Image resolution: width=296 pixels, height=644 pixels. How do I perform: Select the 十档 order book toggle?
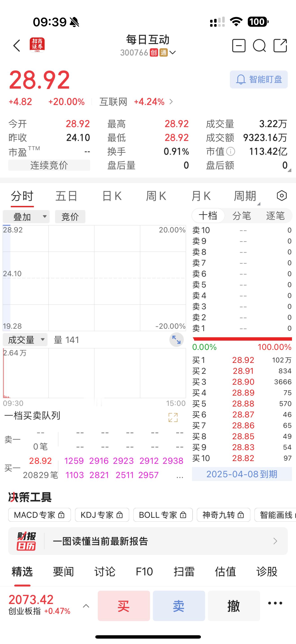click(x=208, y=216)
